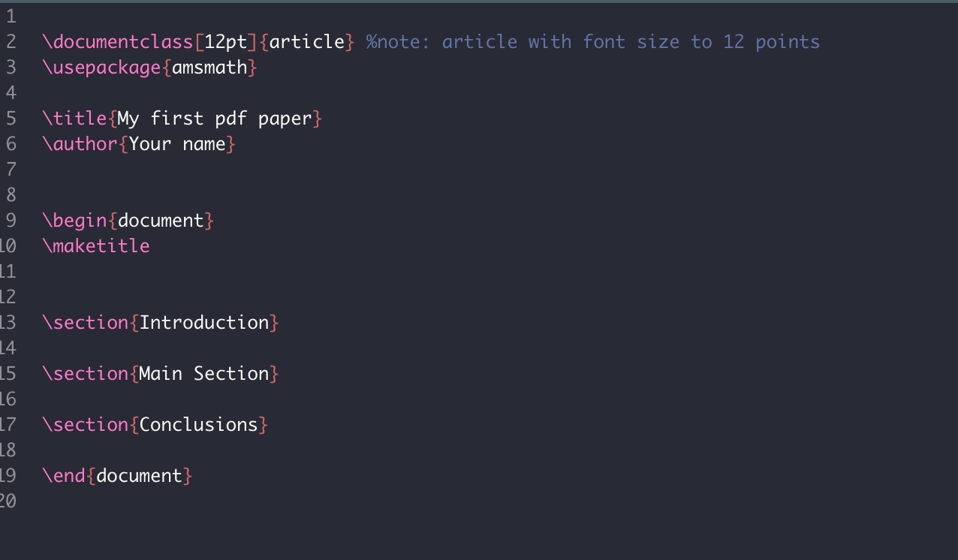Click line number 7 in the gutter

[11, 170]
